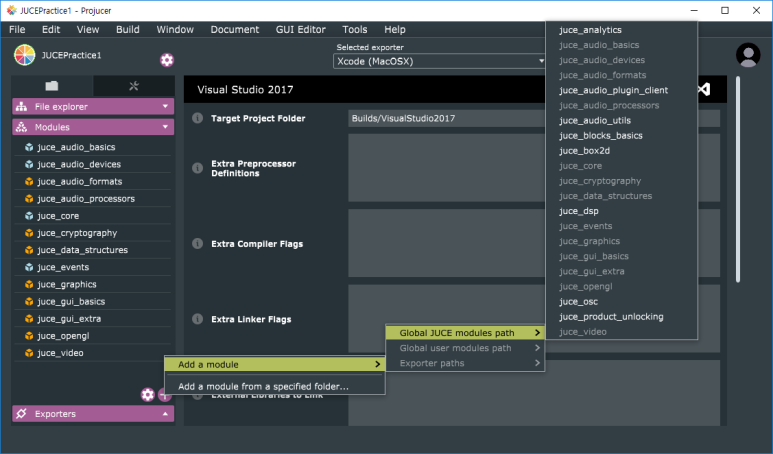This screenshot has width=773, height=454.
Task: Open the Edit menu
Action: pos(51,30)
